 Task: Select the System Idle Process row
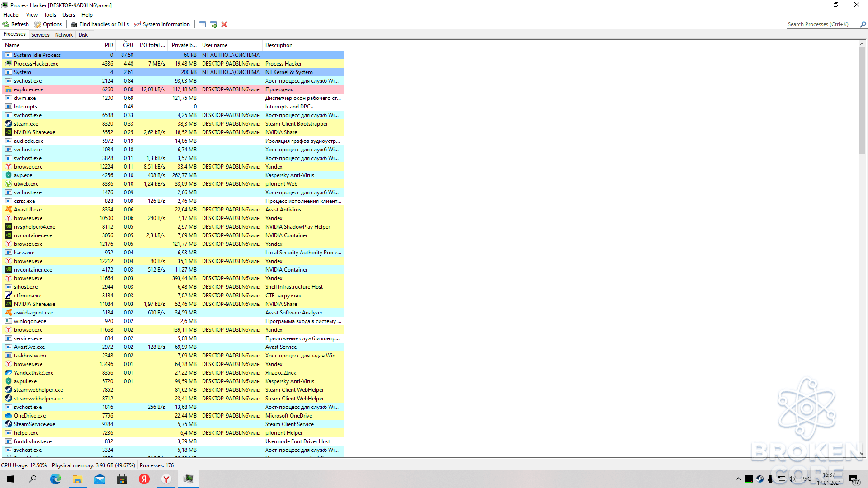pyautogui.click(x=173, y=55)
